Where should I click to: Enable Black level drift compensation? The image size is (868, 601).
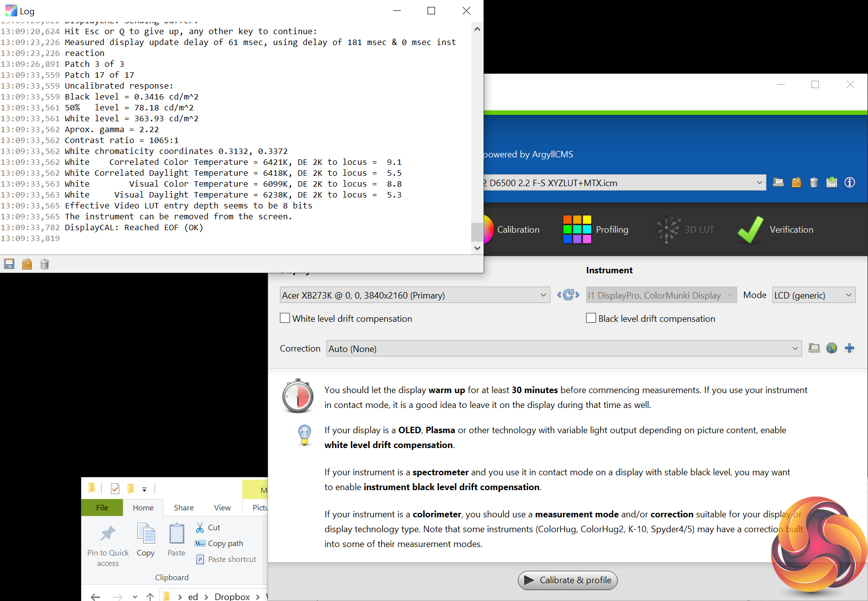coord(591,318)
